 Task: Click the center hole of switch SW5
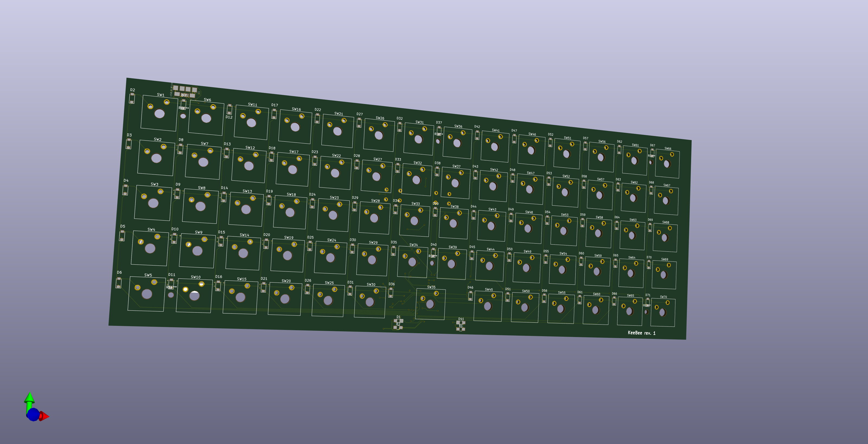tap(146, 294)
